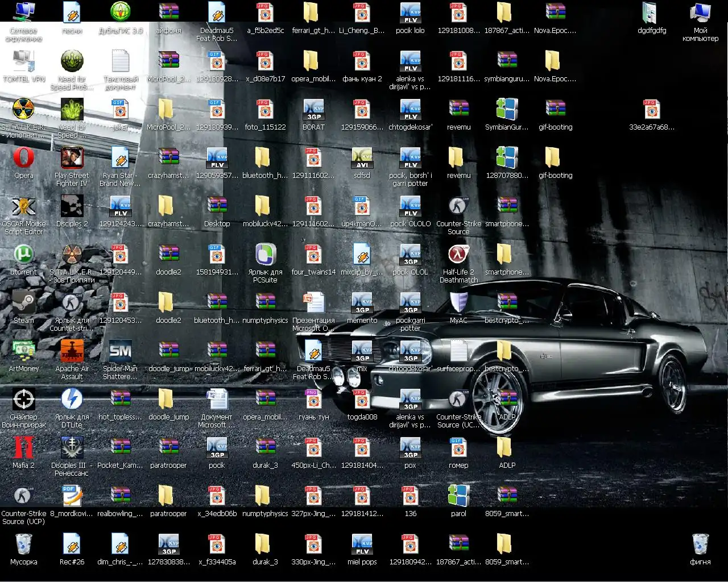
Task: Select the dgdfgdfg file icon
Action: pyautogui.click(x=651, y=13)
